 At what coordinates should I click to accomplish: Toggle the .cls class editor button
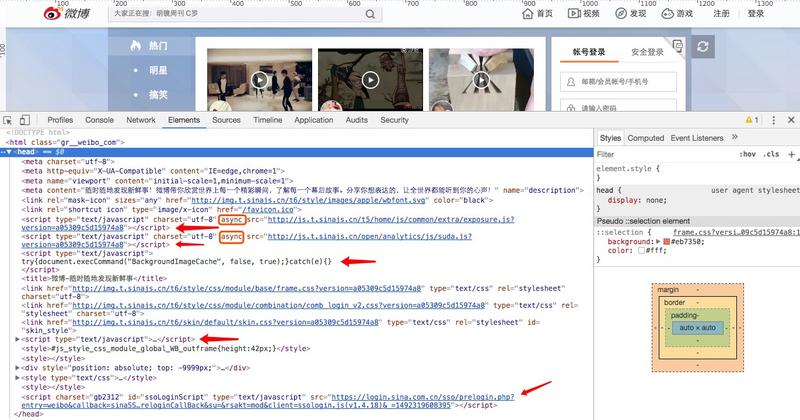(x=771, y=154)
